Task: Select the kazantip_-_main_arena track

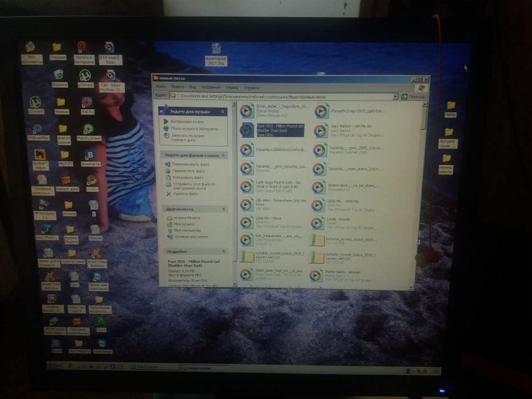Action: (x=347, y=169)
